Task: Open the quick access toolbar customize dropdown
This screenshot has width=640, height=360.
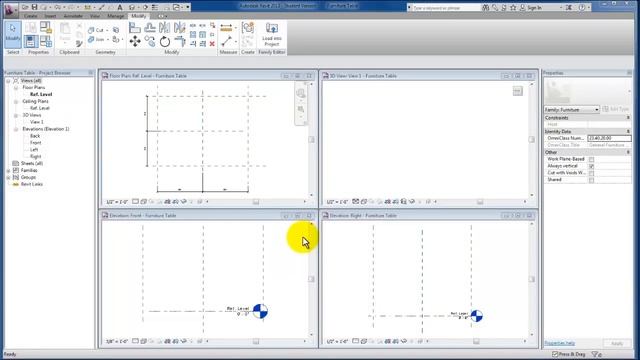Action: [188, 7]
